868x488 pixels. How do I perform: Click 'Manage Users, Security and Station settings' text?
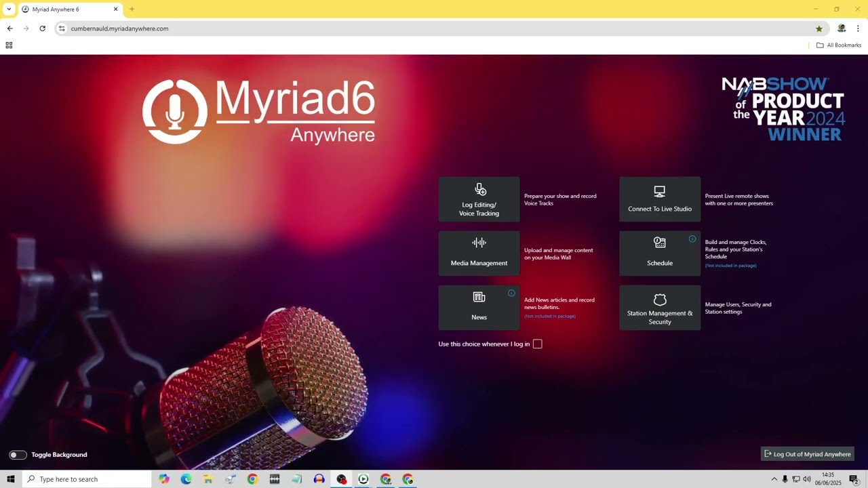point(738,308)
